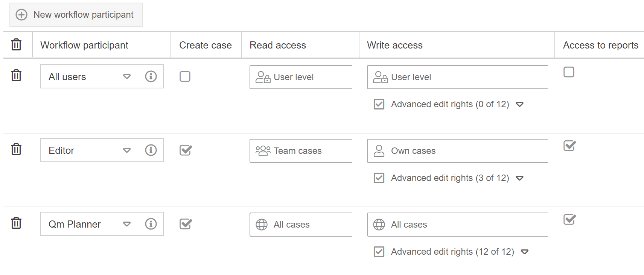Uncheck Create case for Editor
The height and width of the screenshot is (275, 644).
(x=186, y=150)
